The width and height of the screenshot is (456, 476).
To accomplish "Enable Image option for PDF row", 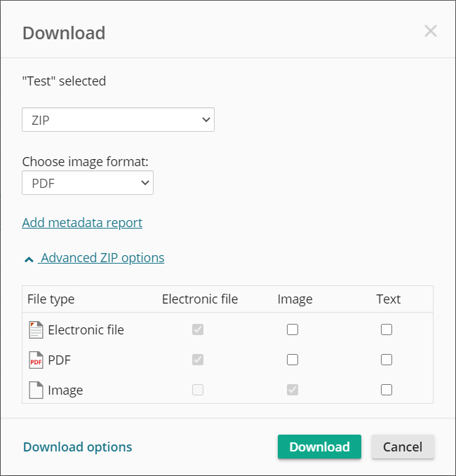I will (293, 360).
